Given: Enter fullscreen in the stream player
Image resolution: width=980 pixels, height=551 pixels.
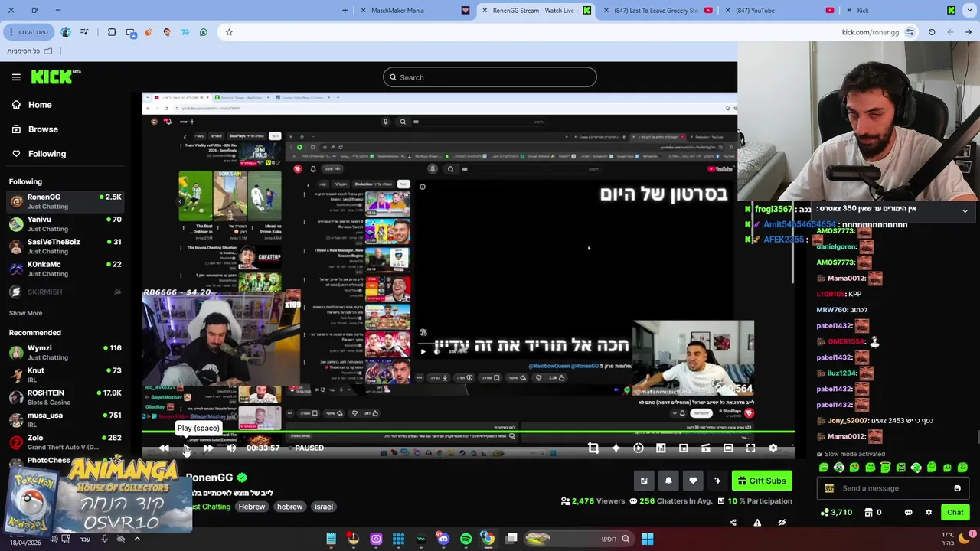Looking at the screenshot, I should (x=750, y=448).
